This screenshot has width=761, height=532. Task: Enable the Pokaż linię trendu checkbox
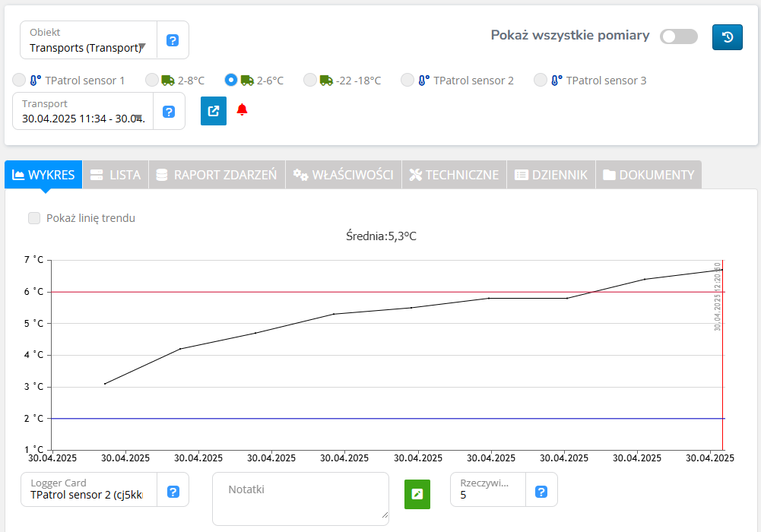[34, 218]
